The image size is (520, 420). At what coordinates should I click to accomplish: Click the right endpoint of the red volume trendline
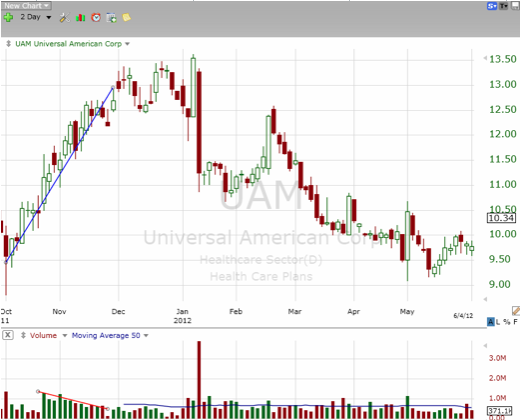[x=107, y=409]
